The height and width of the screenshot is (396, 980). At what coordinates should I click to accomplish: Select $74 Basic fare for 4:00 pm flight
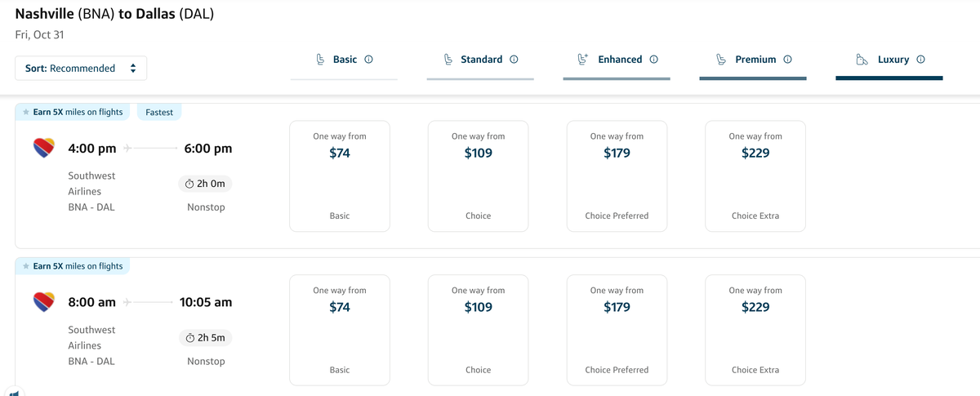pos(340,176)
